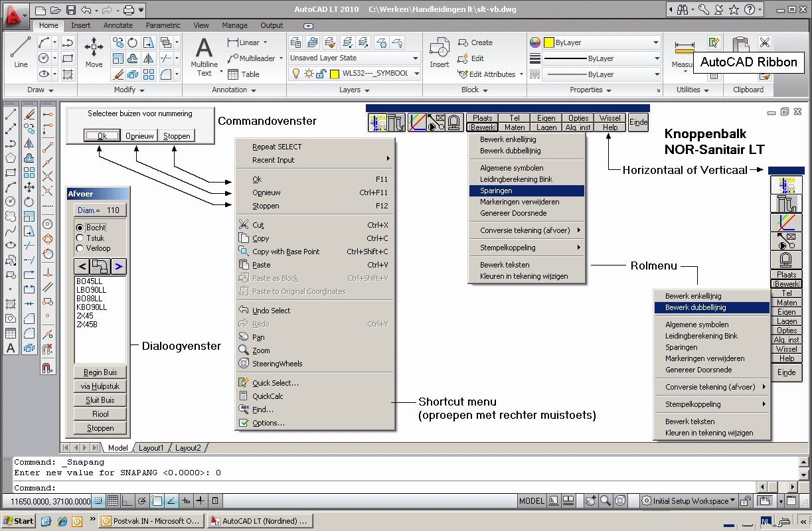Choose Quick Select in shortcut menu

click(276, 383)
